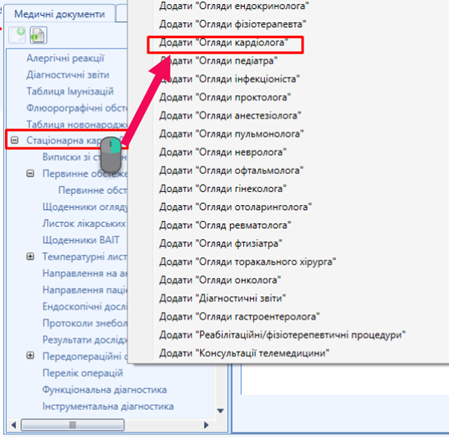Expand the Передопераційні node
The image size is (449, 437).
pyautogui.click(x=30, y=356)
